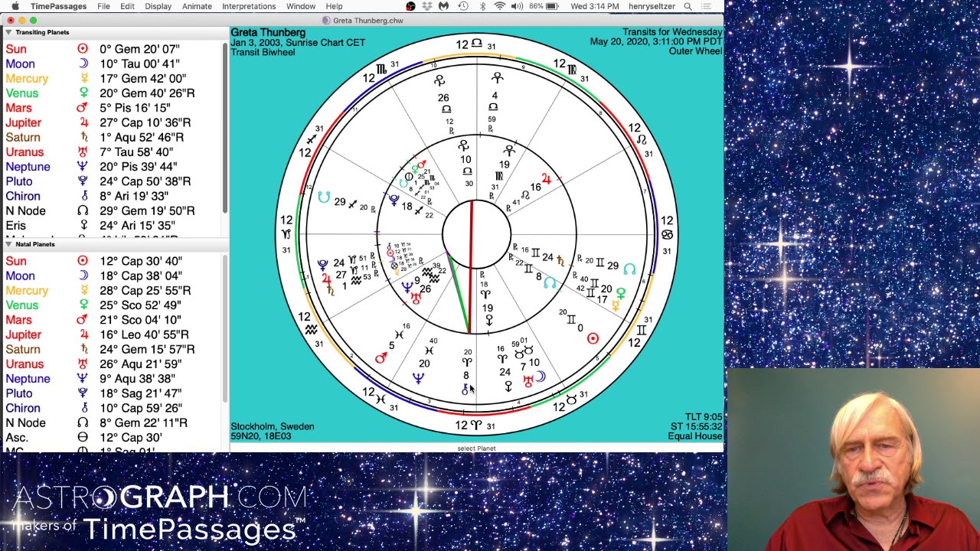Select natal Neptune row label
Viewport: 980px width, 551px height.
[28, 379]
